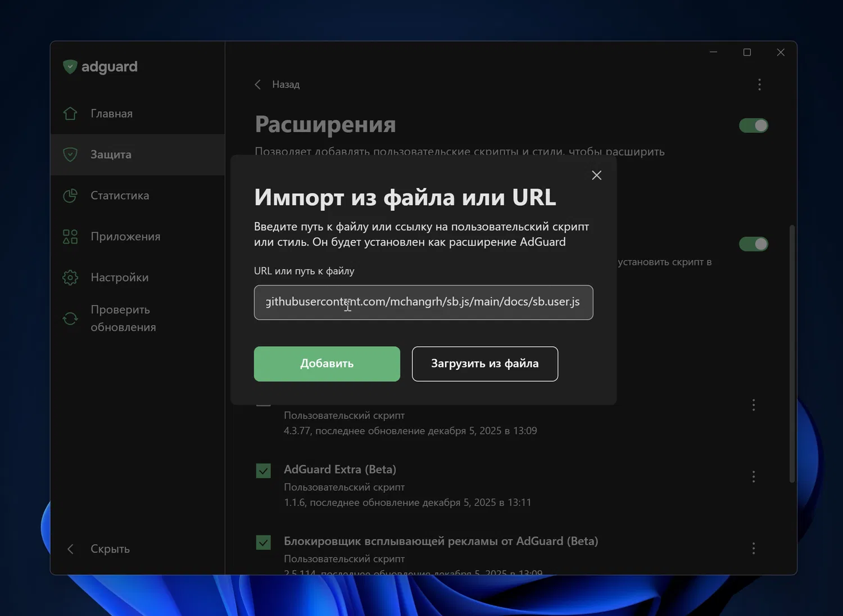This screenshot has width=843, height=616.
Task: Click the Импорт из файла или URL heading
Action: pyautogui.click(x=405, y=197)
